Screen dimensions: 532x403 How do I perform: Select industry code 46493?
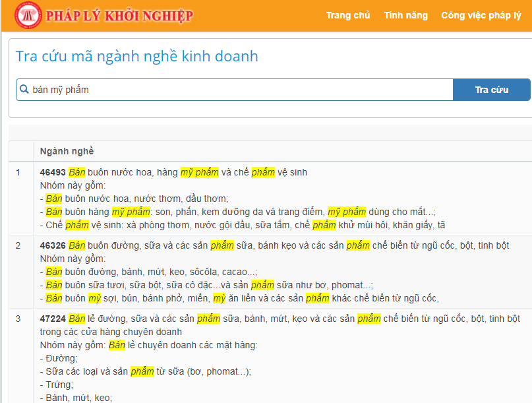coord(53,172)
